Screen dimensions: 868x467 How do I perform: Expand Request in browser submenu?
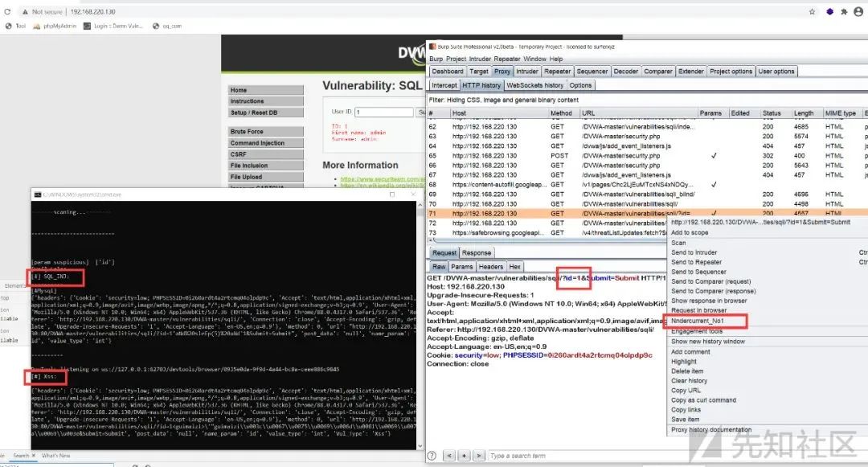point(698,310)
